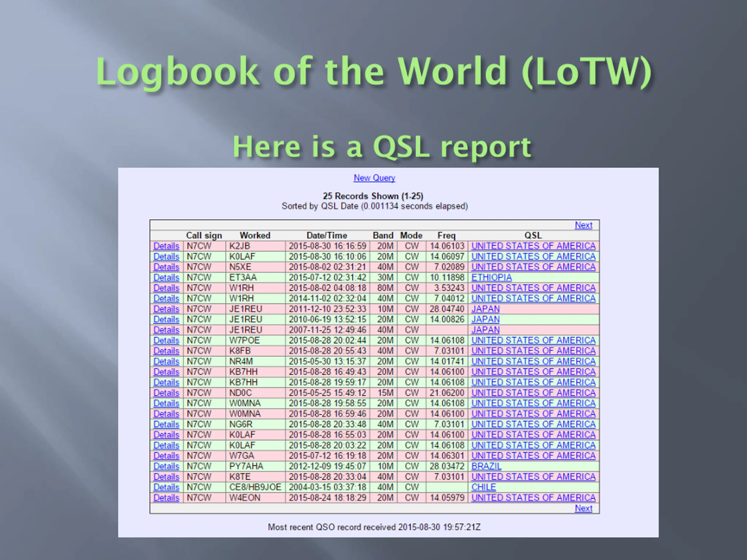Open Details for the PY7AHA row
This screenshot has height=560, width=747.
pyautogui.click(x=166, y=466)
